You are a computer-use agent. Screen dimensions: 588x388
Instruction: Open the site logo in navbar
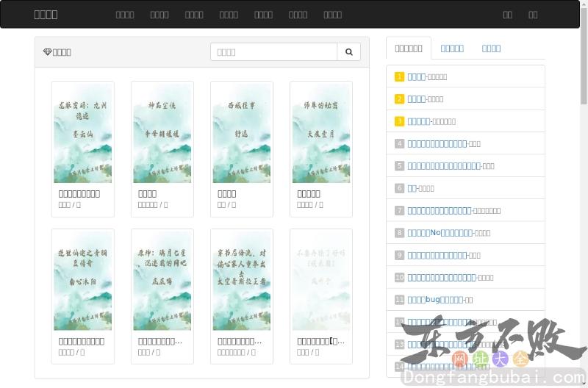pos(46,14)
